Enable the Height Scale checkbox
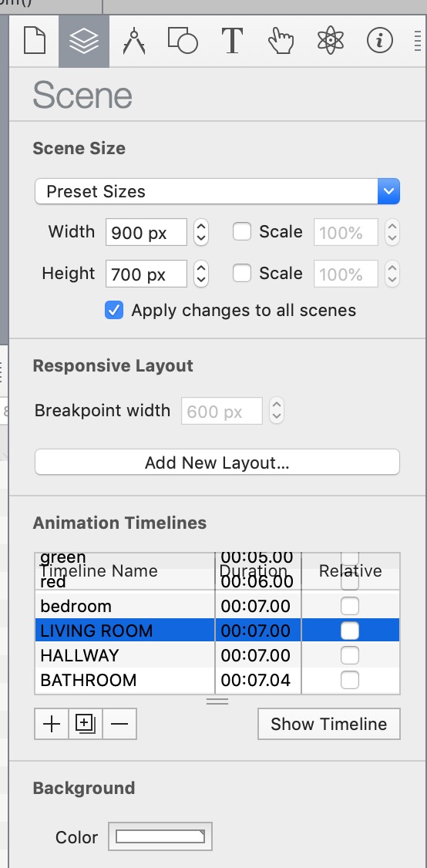 click(x=242, y=273)
